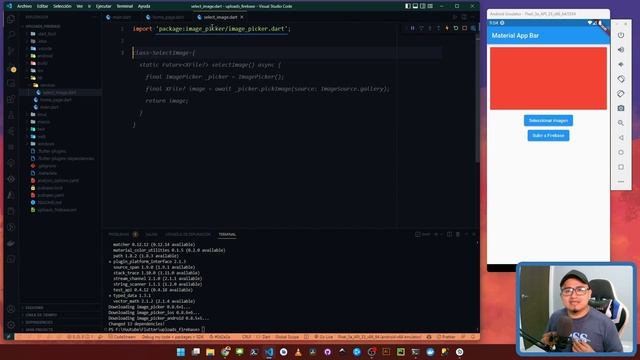Toggle bottom panel layout icon
The image size is (640, 360).
coord(415,6)
